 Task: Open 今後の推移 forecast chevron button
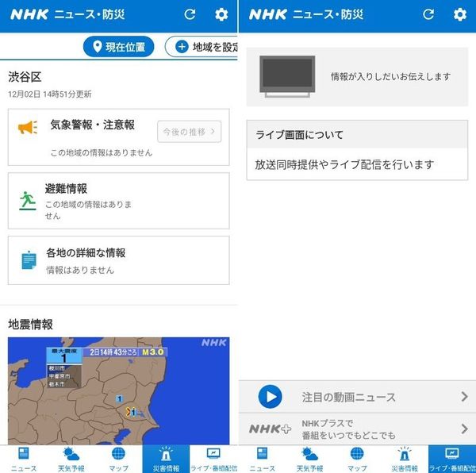click(189, 132)
